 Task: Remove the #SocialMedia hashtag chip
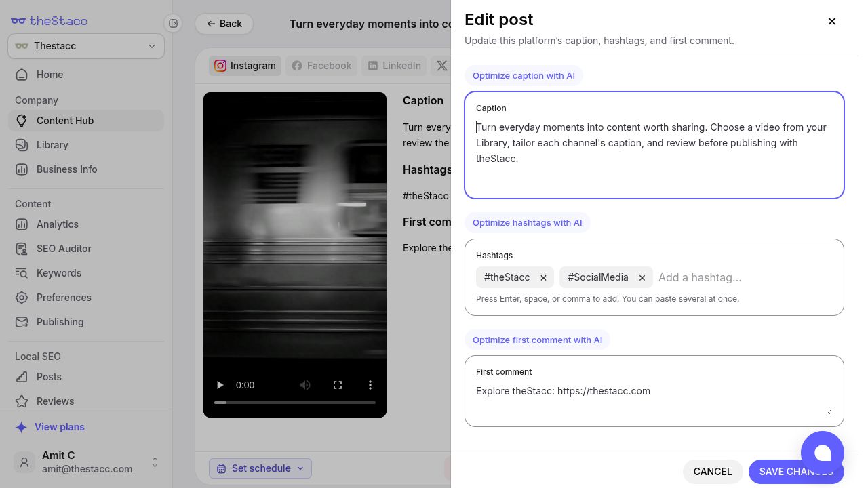pyautogui.click(x=642, y=277)
